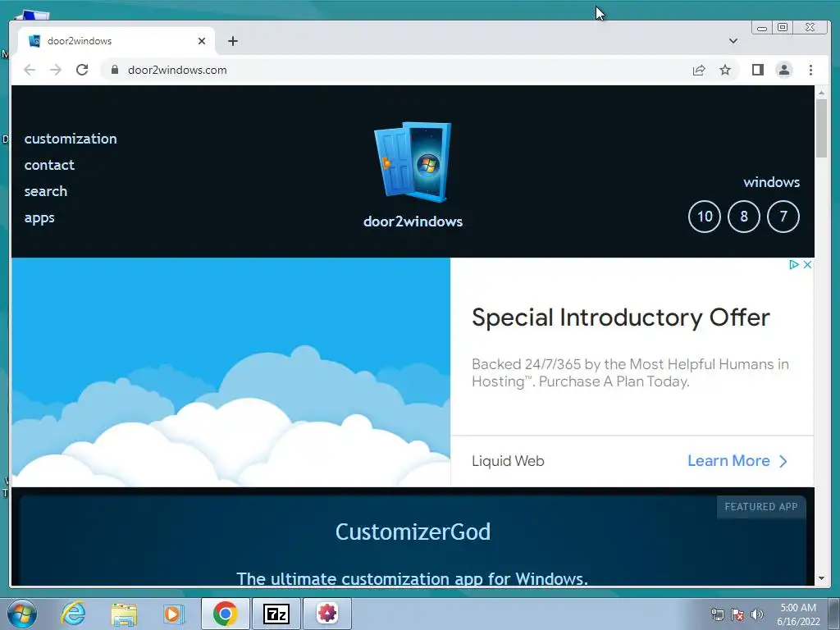This screenshot has height=630, width=840.
Task: Open the Windows Start menu
Action: pos(22,614)
